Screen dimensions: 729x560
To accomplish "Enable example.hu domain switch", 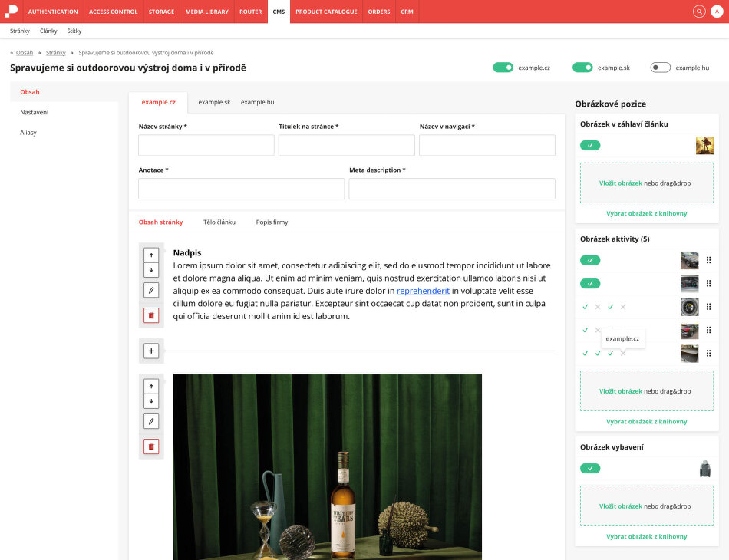I will point(660,68).
